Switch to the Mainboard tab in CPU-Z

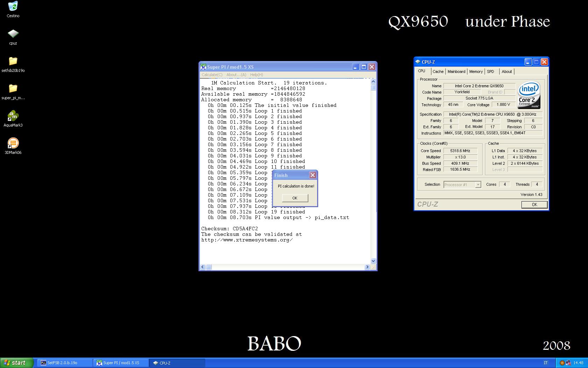(456, 71)
